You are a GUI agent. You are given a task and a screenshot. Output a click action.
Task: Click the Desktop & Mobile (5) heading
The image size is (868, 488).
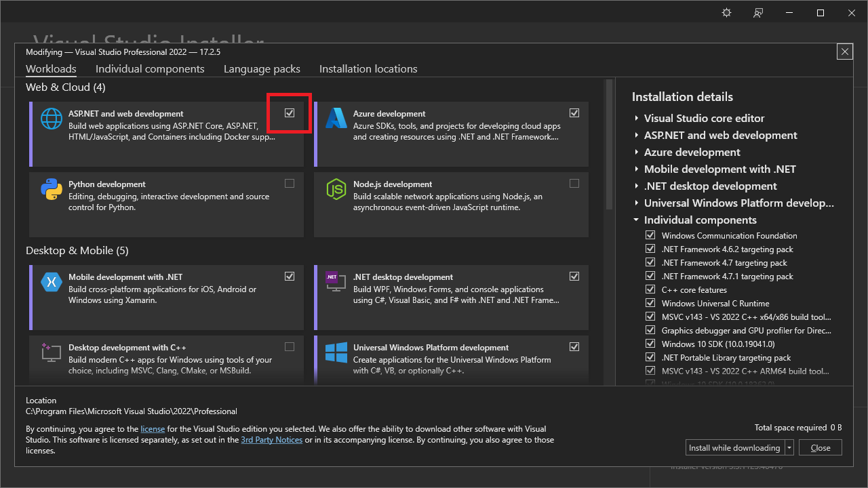pyautogui.click(x=77, y=251)
